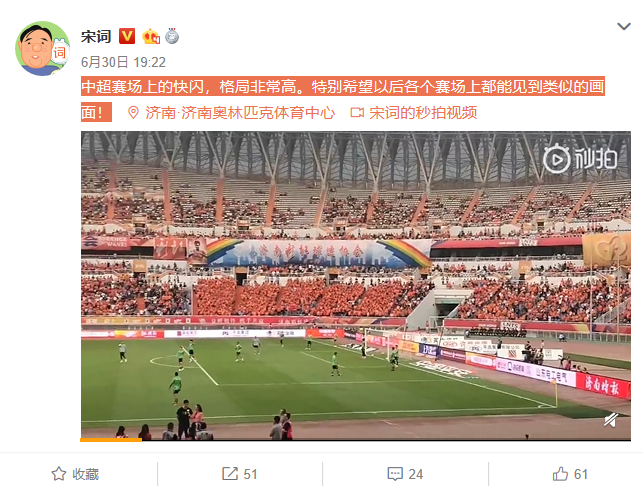Click the username 宋词
Image resolution: width=643 pixels, height=492 pixels.
pos(96,36)
